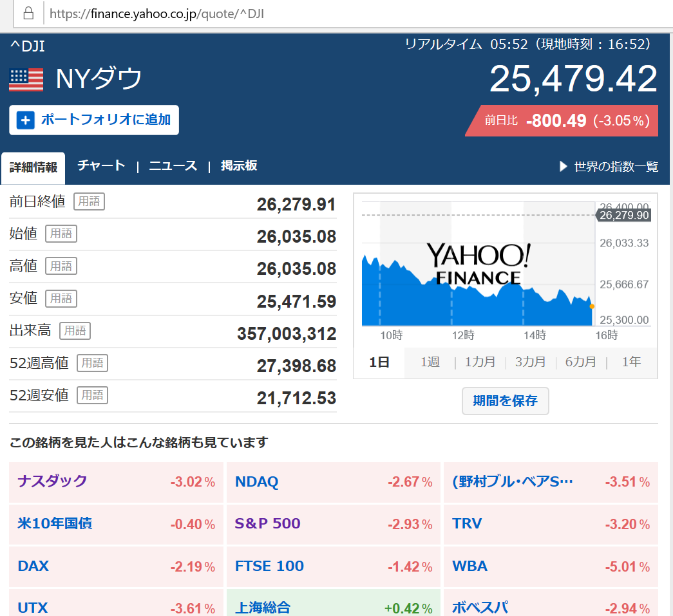Switch to the チャート tab
673x616 pixels.
(x=101, y=165)
